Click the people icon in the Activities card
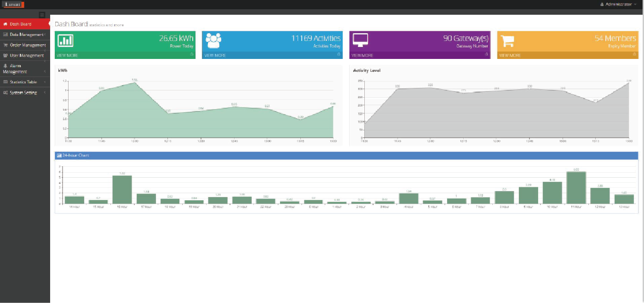 [x=213, y=41]
